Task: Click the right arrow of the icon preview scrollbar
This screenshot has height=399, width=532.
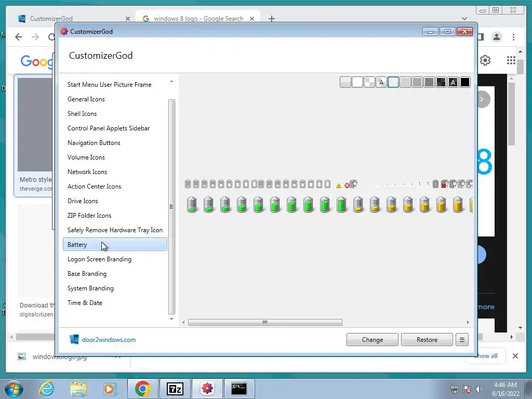Action: click(468, 322)
